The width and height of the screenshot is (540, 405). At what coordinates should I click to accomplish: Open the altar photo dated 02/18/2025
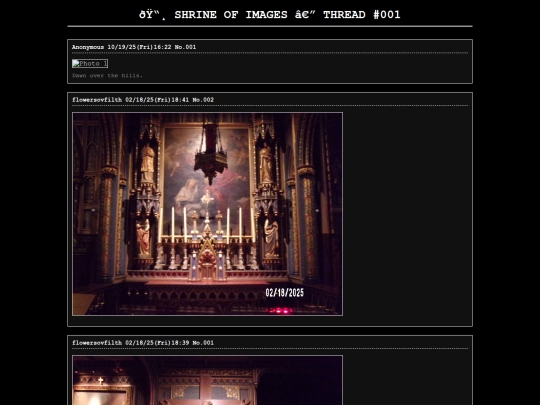(x=207, y=214)
